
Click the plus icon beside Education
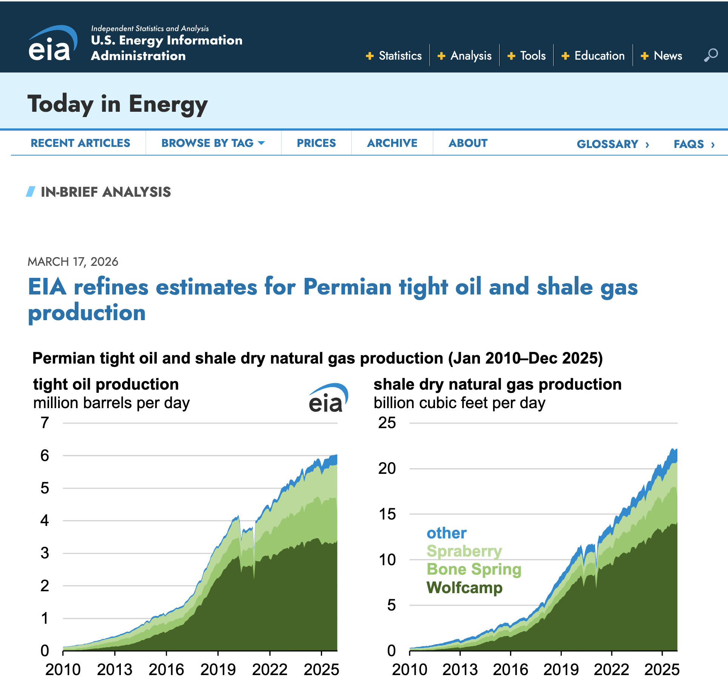pos(565,56)
